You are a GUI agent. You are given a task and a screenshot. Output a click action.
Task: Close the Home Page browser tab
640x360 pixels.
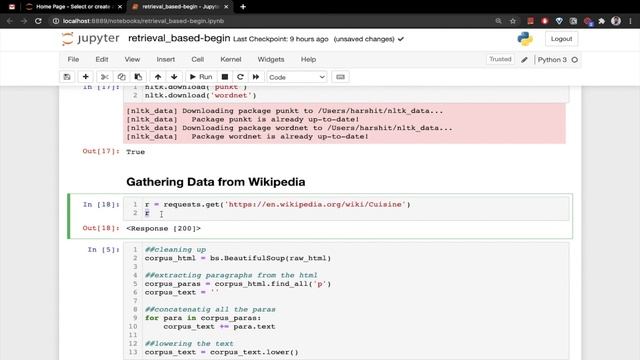click(120, 7)
